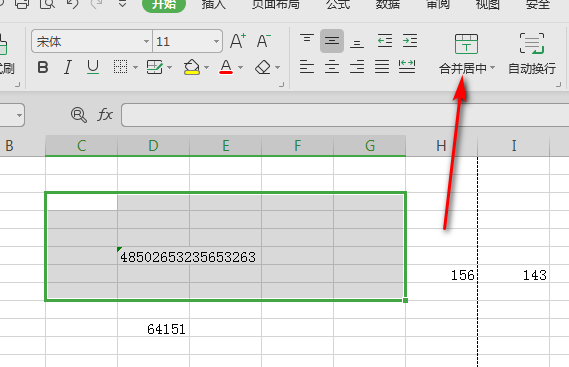
Task: Open 合并居中 dropdown arrow
Action: click(x=492, y=68)
